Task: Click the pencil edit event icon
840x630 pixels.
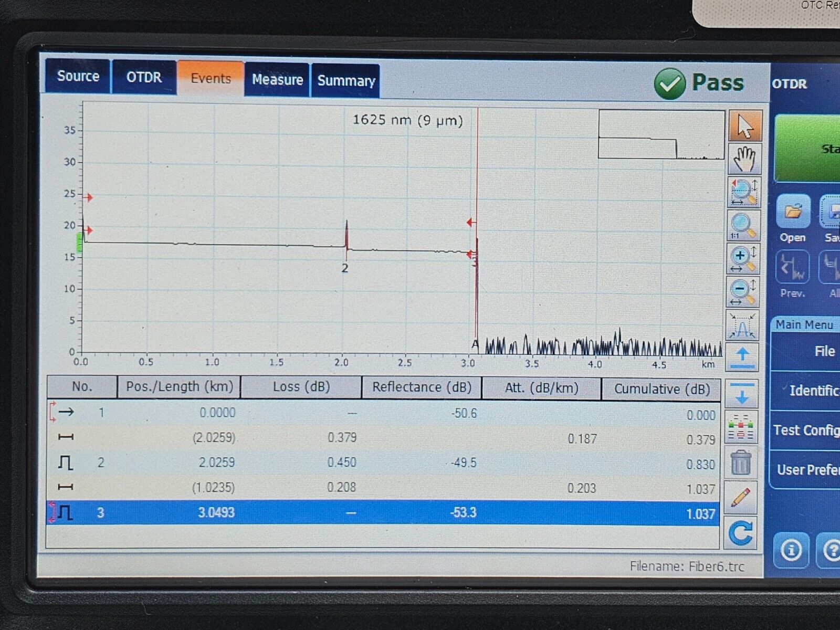Action: click(x=740, y=497)
